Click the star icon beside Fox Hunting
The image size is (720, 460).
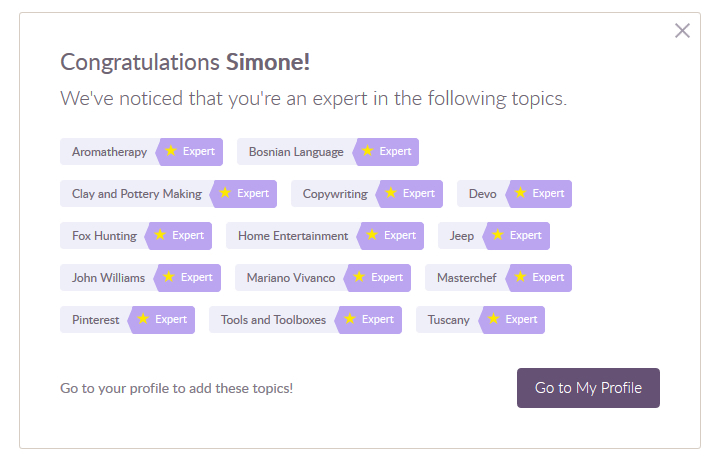click(160, 236)
